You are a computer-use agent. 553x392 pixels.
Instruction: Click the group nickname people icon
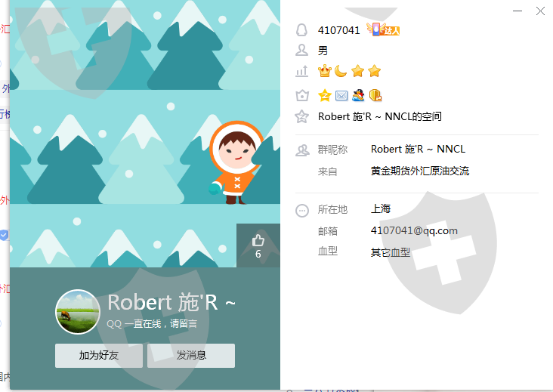point(302,150)
